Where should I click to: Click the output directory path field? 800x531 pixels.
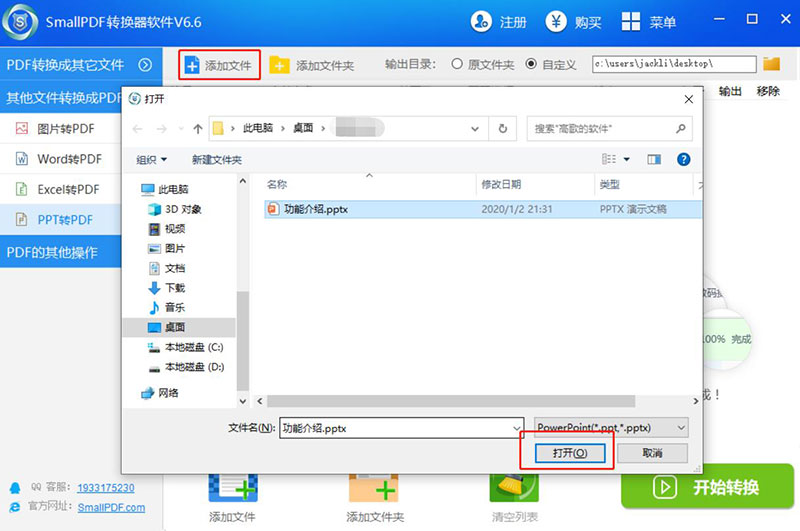pos(674,64)
